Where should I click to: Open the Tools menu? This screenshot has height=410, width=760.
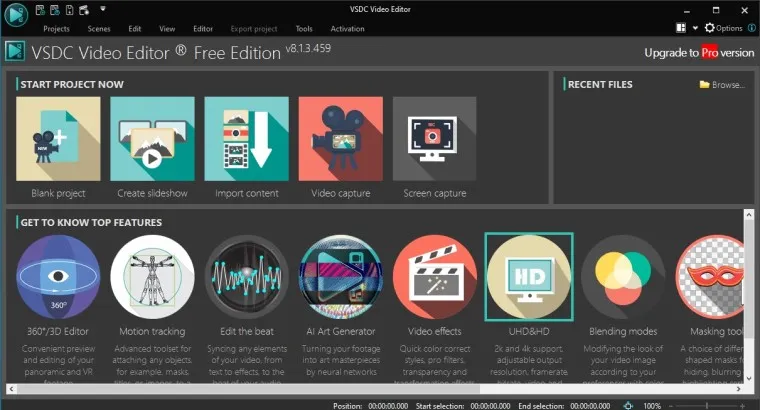point(304,29)
